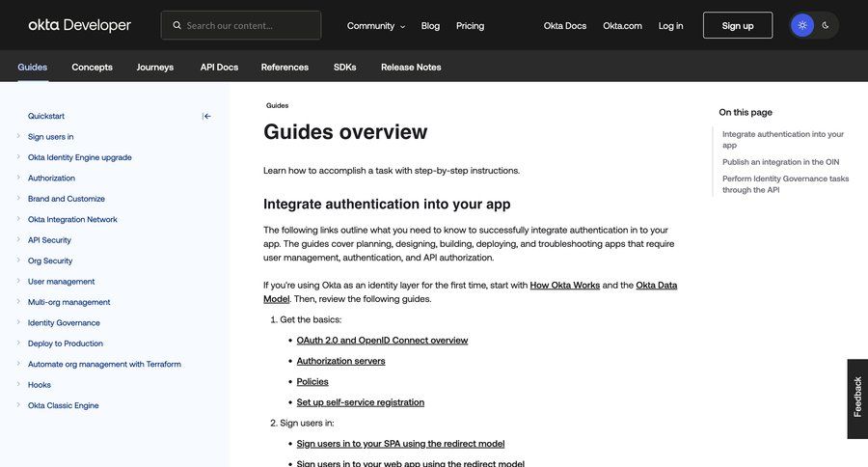868x467 pixels.
Task: Click Log in
Action: 670,25
